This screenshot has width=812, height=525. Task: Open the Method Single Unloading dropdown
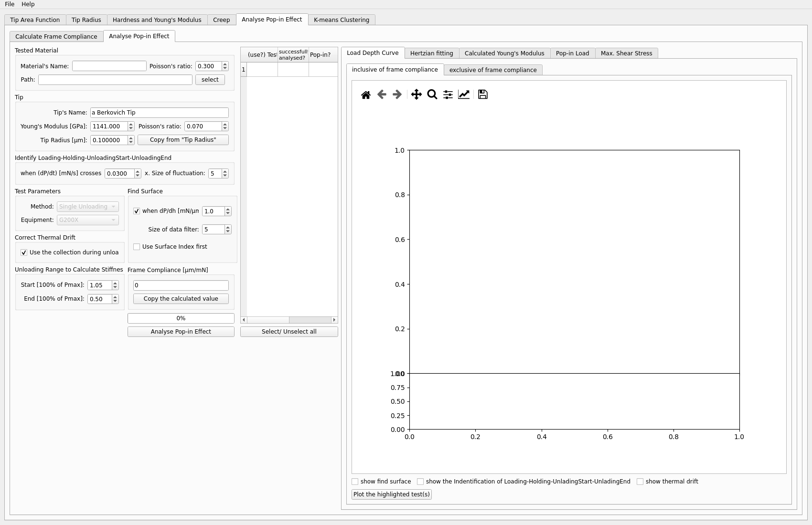87,207
